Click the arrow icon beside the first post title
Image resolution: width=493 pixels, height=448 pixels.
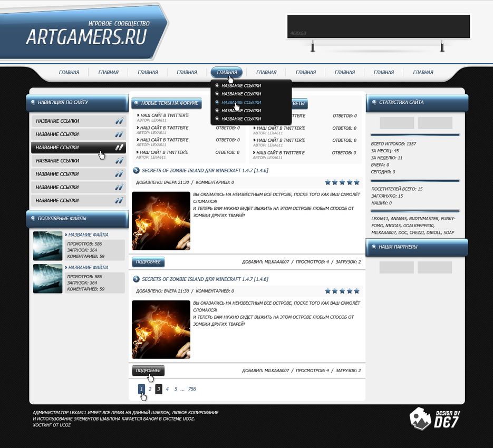(136, 170)
